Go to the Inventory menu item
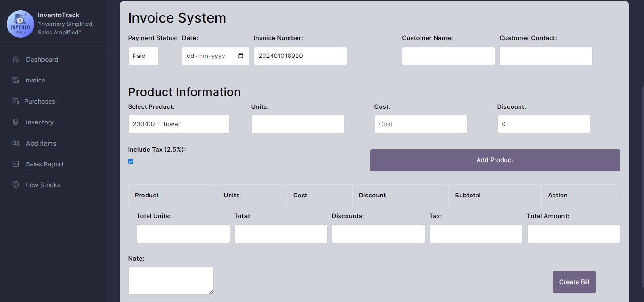The height and width of the screenshot is (302, 644). tap(40, 122)
